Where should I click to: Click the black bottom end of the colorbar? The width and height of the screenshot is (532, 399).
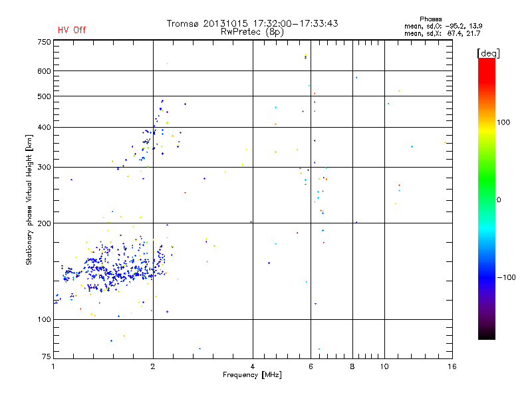point(487,334)
